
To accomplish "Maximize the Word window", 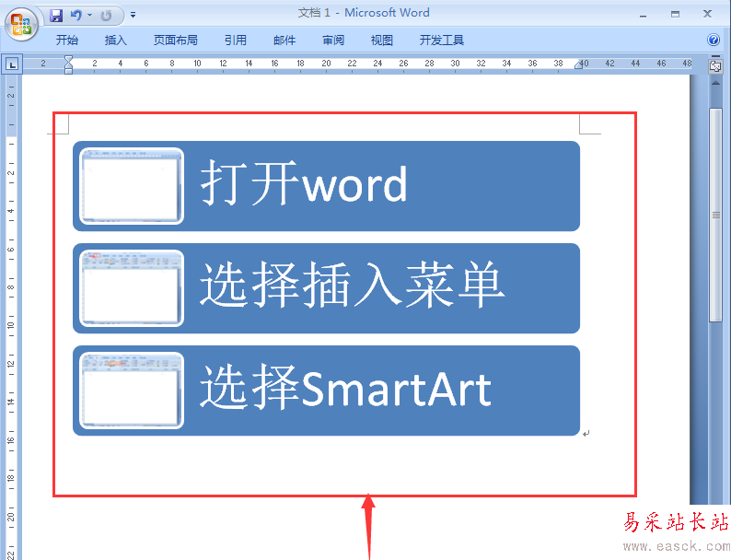I will click(675, 15).
